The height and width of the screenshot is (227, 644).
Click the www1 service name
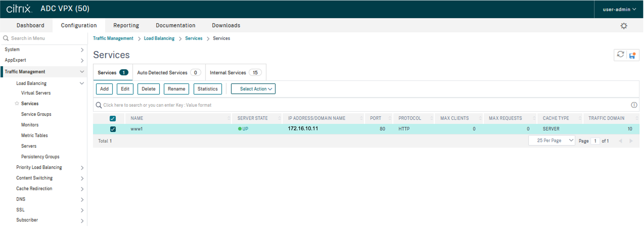(136, 129)
